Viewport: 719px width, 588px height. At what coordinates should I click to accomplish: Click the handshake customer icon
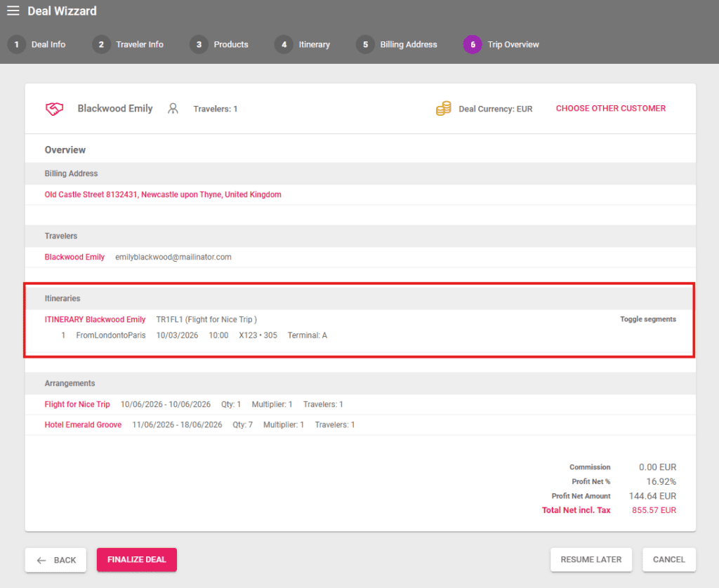click(55, 109)
